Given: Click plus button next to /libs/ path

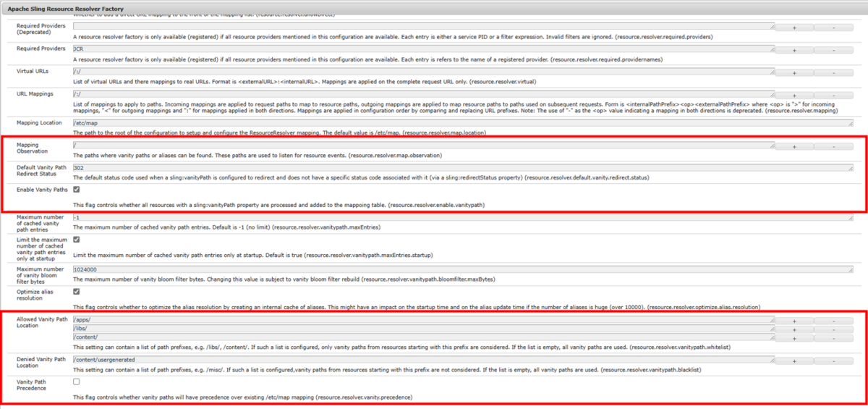Looking at the screenshot, I should [x=794, y=329].
